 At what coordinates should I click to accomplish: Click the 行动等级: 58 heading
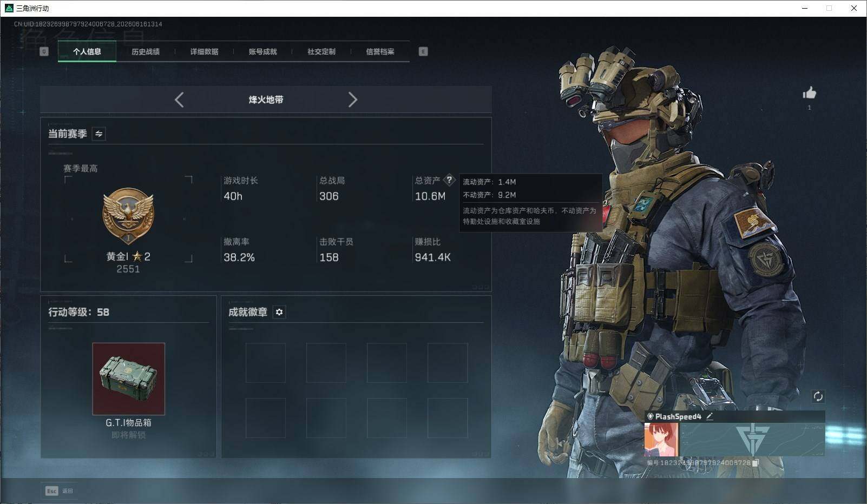pyautogui.click(x=78, y=312)
